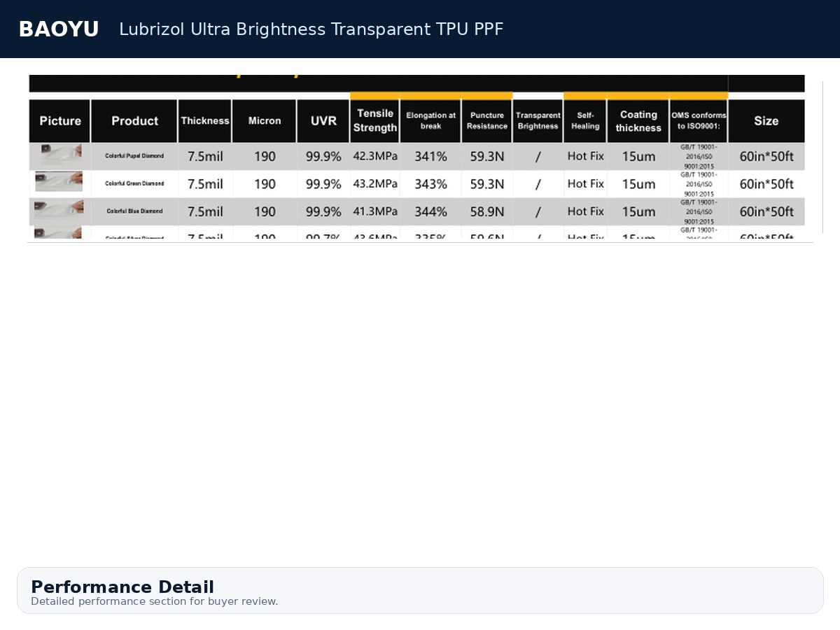Select the 41.3MPa tensile strength value

point(375,211)
